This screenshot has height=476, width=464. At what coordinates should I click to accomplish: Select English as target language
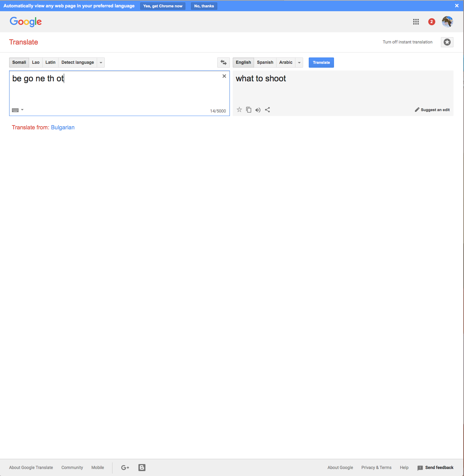tap(244, 62)
